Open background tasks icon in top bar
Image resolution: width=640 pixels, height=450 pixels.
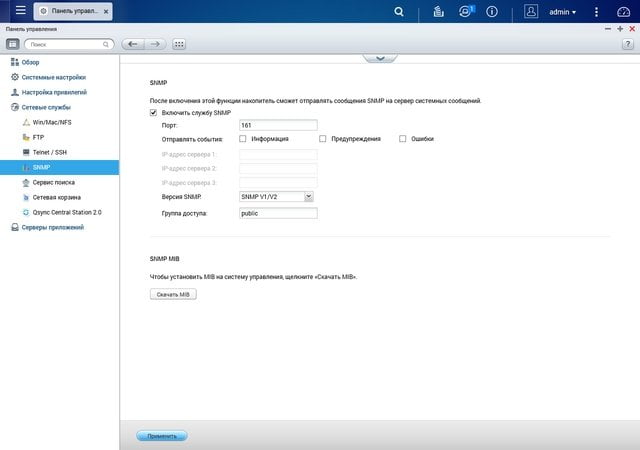click(438, 12)
